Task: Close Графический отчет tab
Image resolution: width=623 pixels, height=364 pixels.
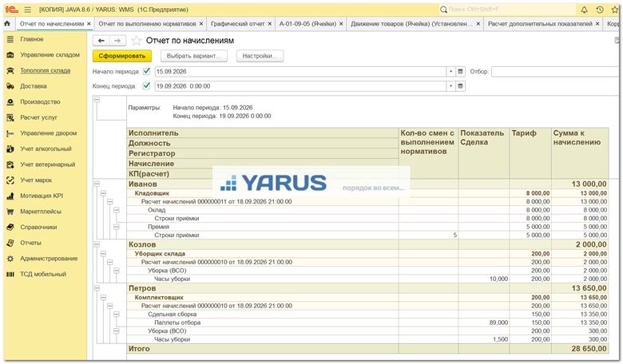Action: coord(270,24)
